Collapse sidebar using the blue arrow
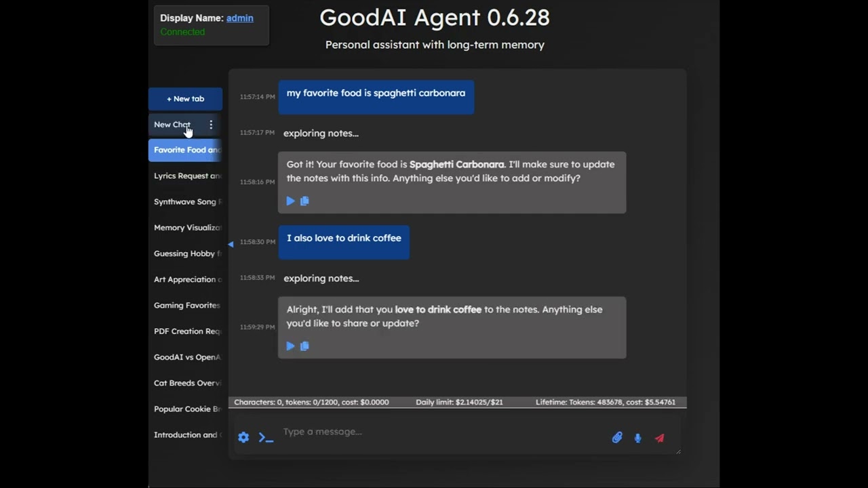The width and height of the screenshot is (868, 488). 231,244
